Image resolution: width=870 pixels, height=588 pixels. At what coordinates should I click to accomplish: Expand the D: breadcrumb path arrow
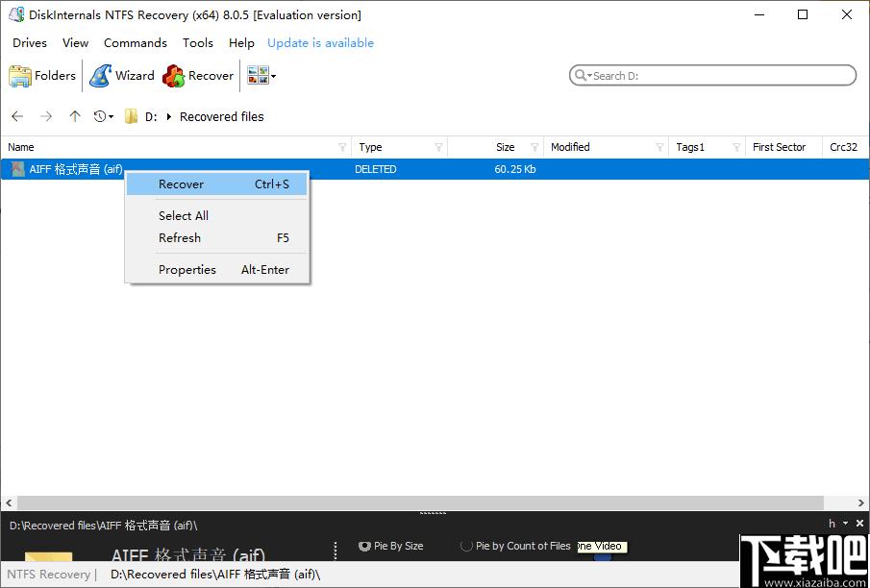169,116
